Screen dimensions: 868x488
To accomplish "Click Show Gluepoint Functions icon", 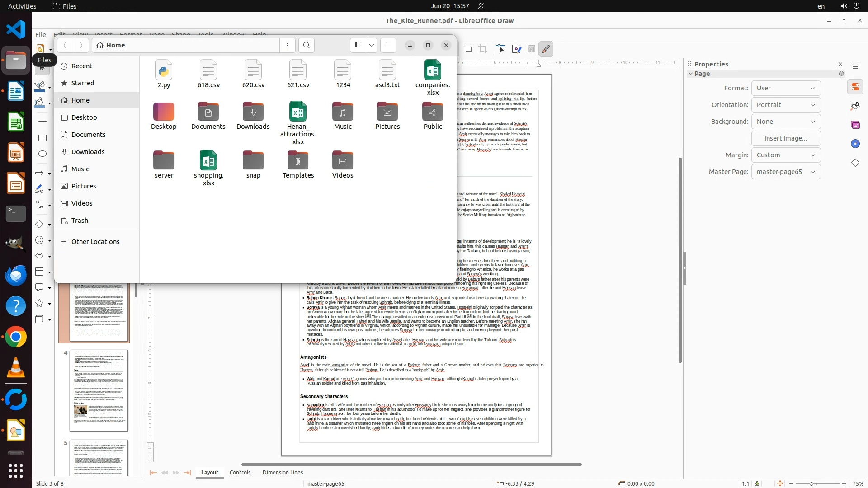I will (x=516, y=49).
